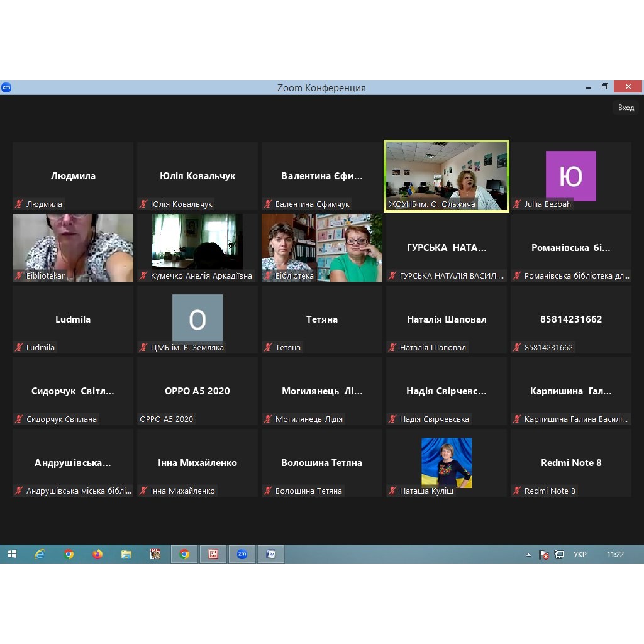Select the Bibliotekar video tile
The width and height of the screenshot is (644, 644).
pyautogui.click(x=73, y=247)
